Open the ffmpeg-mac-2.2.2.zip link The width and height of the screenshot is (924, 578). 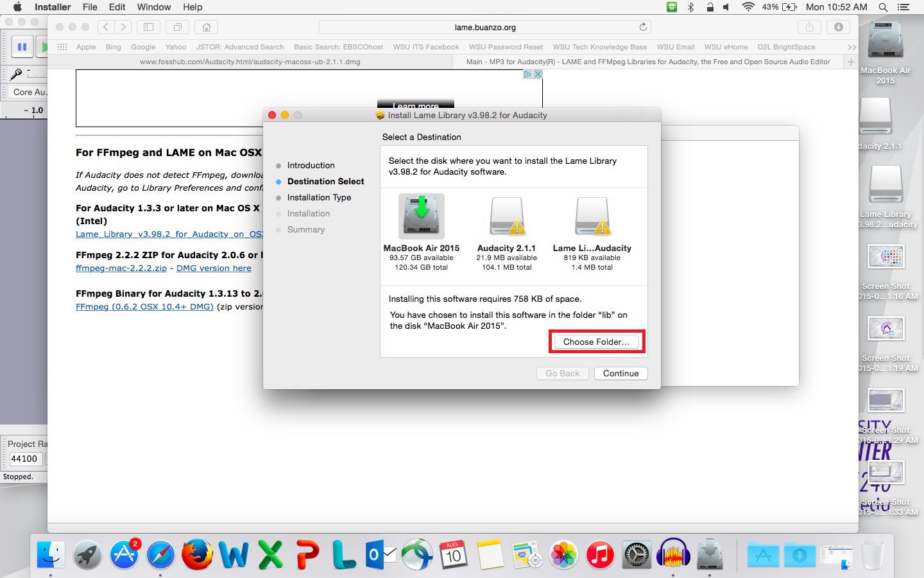[x=121, y=268]
